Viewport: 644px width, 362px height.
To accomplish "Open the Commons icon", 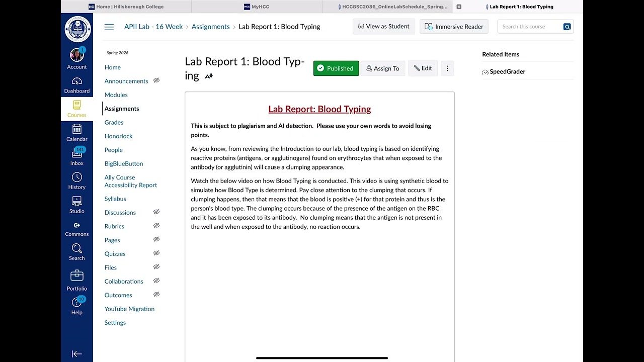I will [77, 225].
